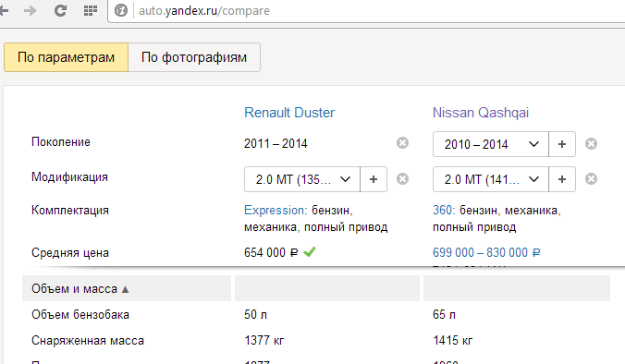Remove Renault Duster generation with X icon

[402, 142]
